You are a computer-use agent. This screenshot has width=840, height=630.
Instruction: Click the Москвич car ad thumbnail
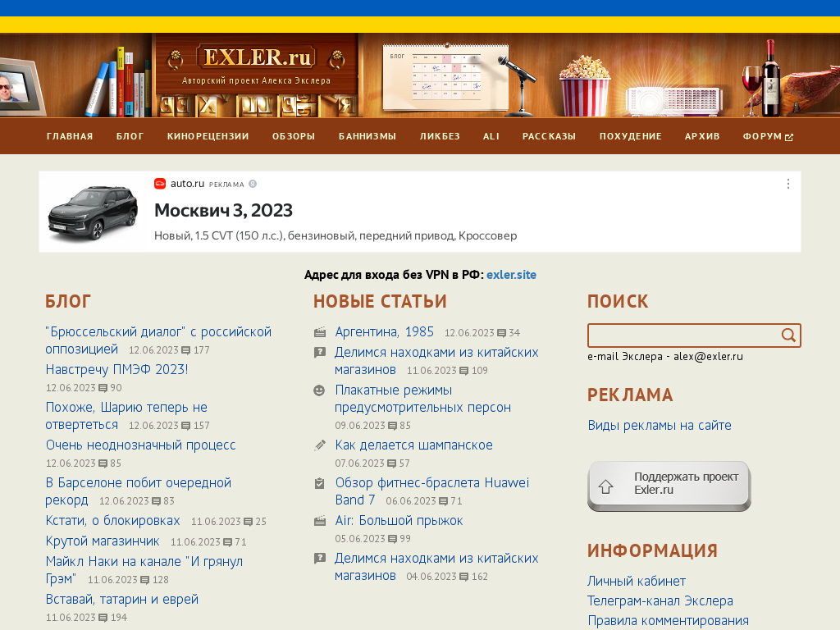[x=92, y=212]
